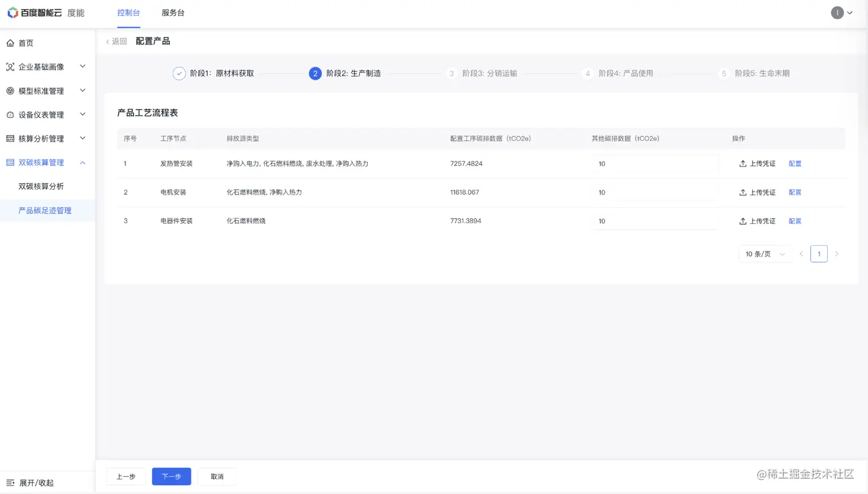Click 上传凭证 for 电机安装 row
The height and width of the screenshot is (494, 868).
click(x=757, y=192)
